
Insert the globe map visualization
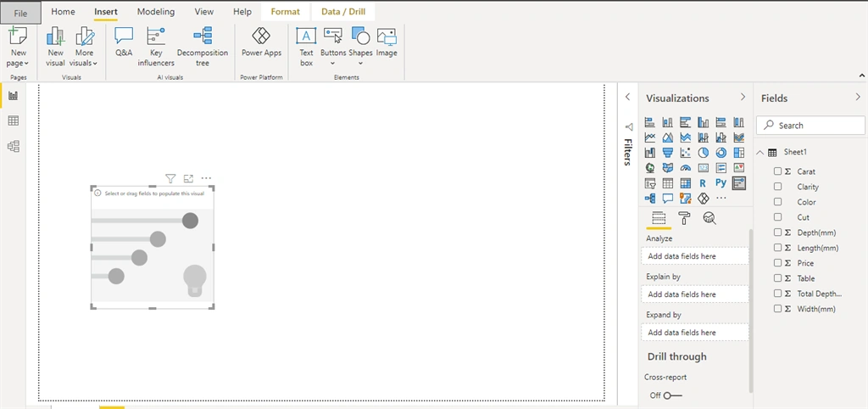coord(650,167)
